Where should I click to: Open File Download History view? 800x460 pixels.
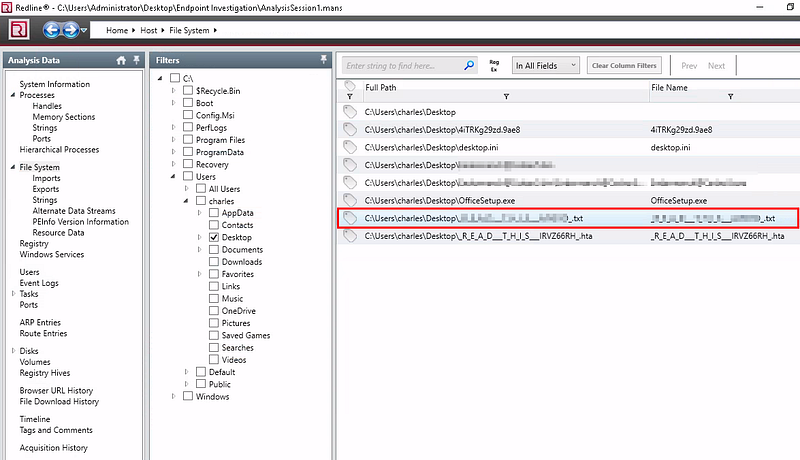coord(59,401)
